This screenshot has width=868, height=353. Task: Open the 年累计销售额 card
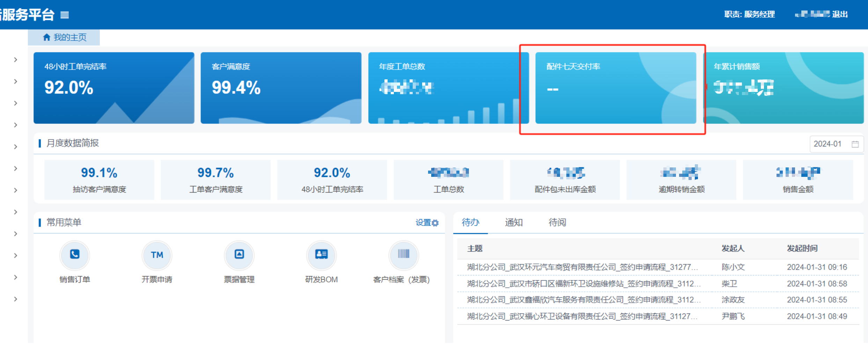(783, 88)
